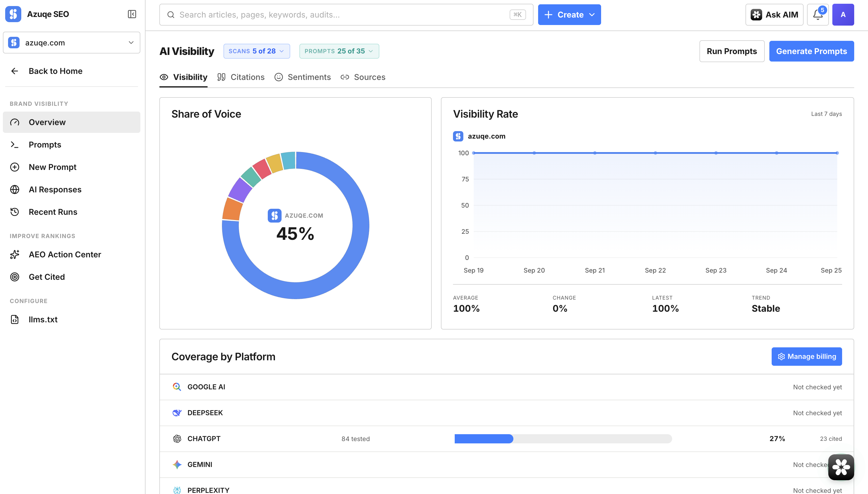
Task: Open notifications bell icon
Action: pos(817,15)
